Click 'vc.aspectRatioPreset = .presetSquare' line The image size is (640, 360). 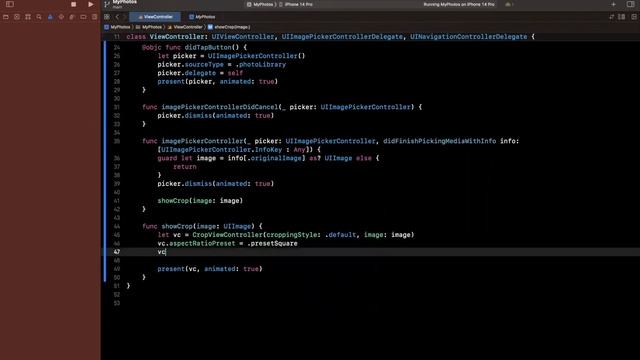(227, 243)
